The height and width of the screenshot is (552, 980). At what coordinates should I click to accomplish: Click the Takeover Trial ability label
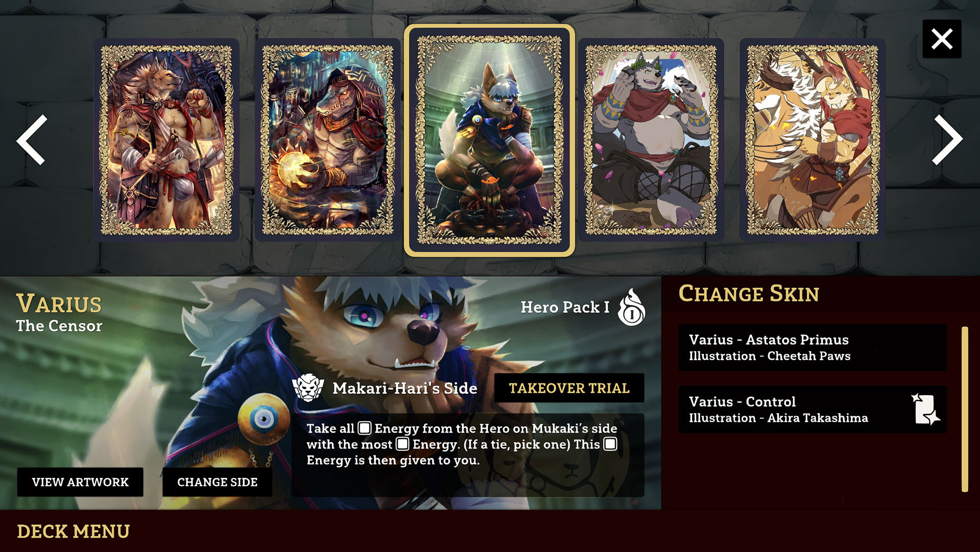[x=569, y=388]
